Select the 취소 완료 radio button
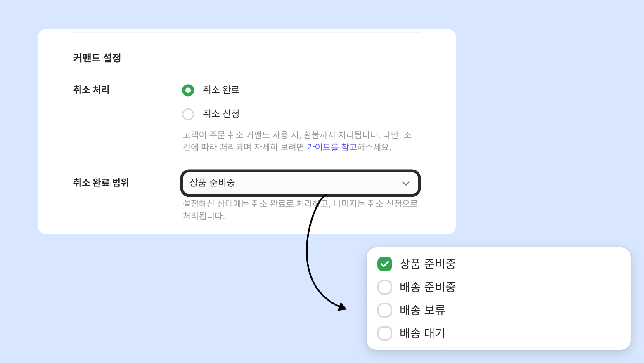Image resolution: width=644 pixels, height=363 pixels. [x=188, y=90]
